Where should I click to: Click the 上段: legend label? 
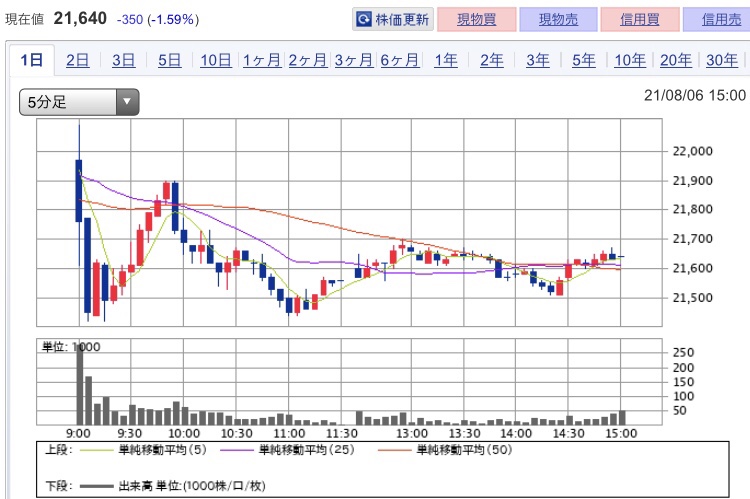[x=59, y=450]
